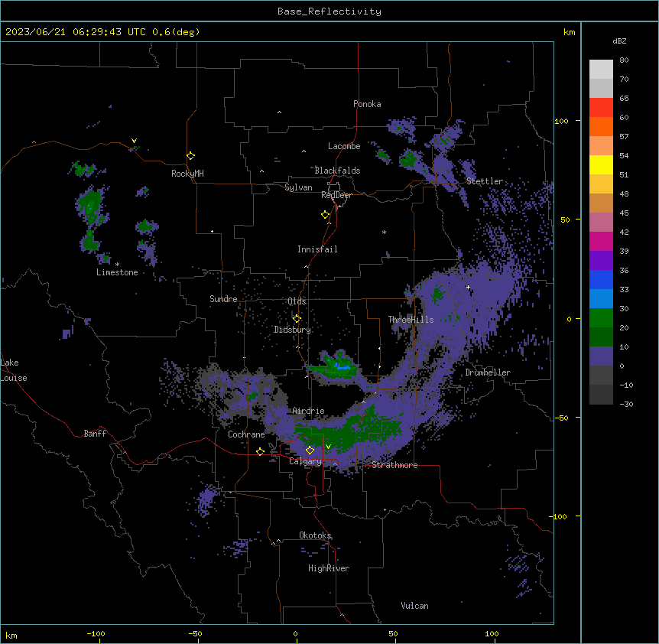Image resolution: width=659 pixels, height=644 pixels.
Task: Click the -30 value on the dBZ scale
Action: 626,405
